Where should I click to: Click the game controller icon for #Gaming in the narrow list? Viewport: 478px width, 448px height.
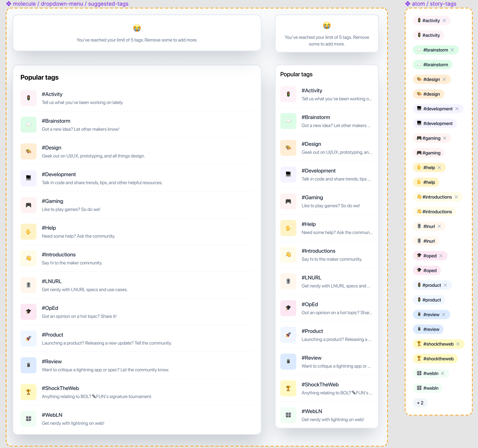pos(288,201)
